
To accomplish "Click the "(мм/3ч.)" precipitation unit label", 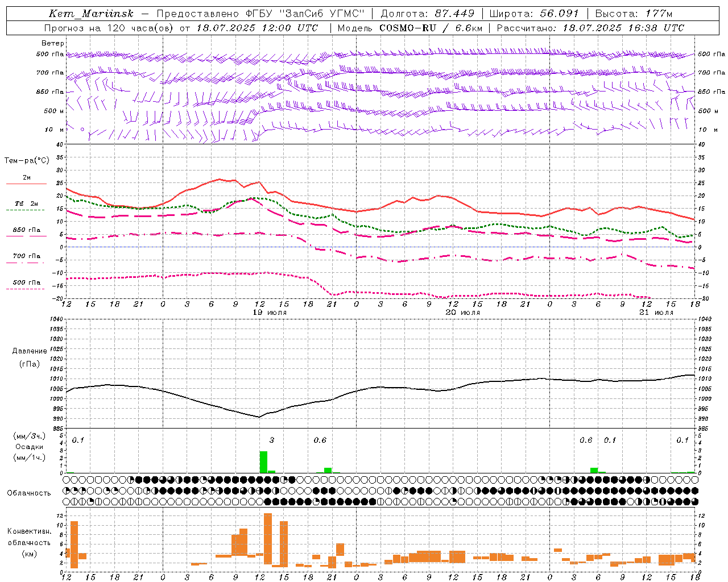I will tap(29, 436).
